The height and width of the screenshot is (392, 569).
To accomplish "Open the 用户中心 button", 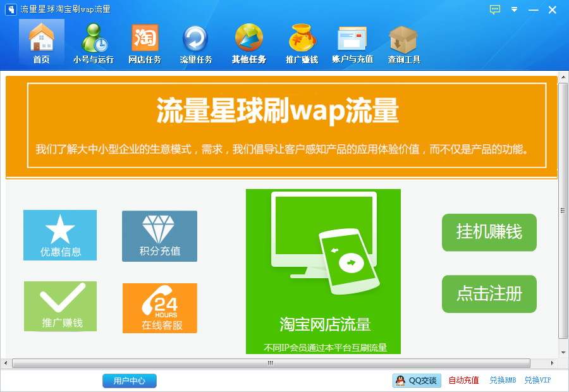I will click(x=130, y=381).
